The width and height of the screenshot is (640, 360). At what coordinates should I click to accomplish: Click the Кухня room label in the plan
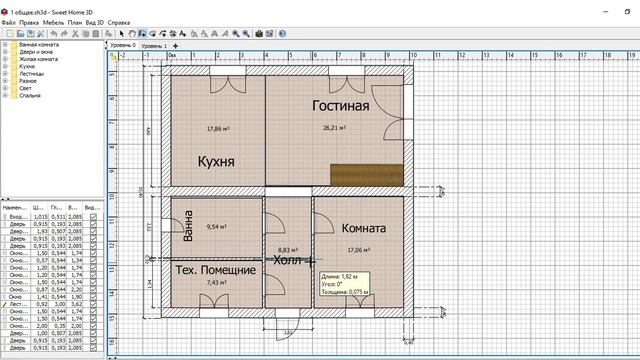[x=216, y=161]
